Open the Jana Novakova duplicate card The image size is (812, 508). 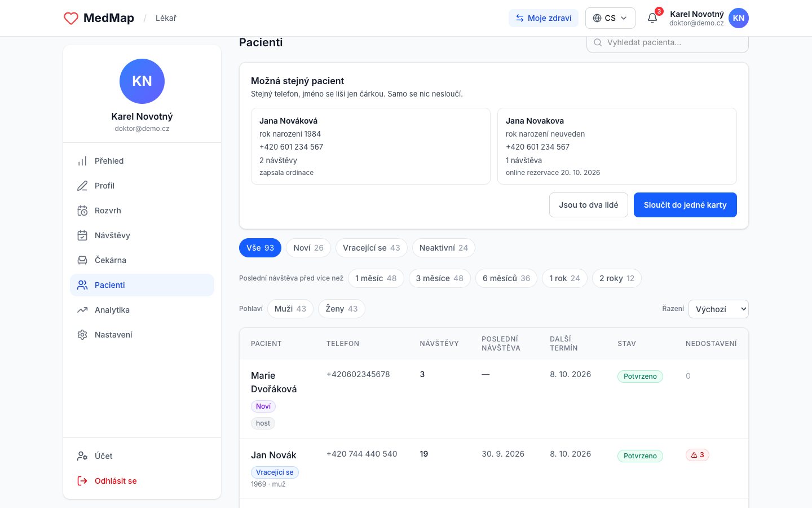(617, 146)
